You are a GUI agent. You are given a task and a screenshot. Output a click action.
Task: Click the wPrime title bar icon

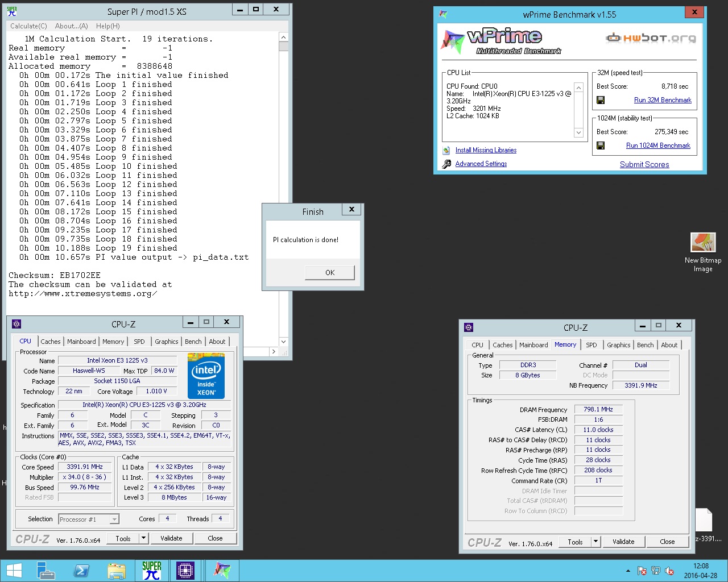coord(444,14)
